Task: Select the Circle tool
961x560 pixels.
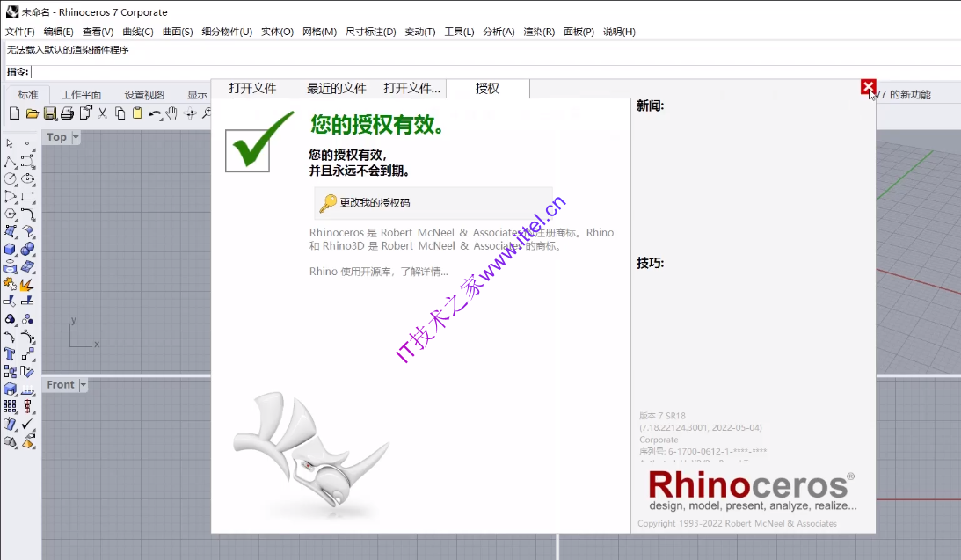Action: (10, 179)
